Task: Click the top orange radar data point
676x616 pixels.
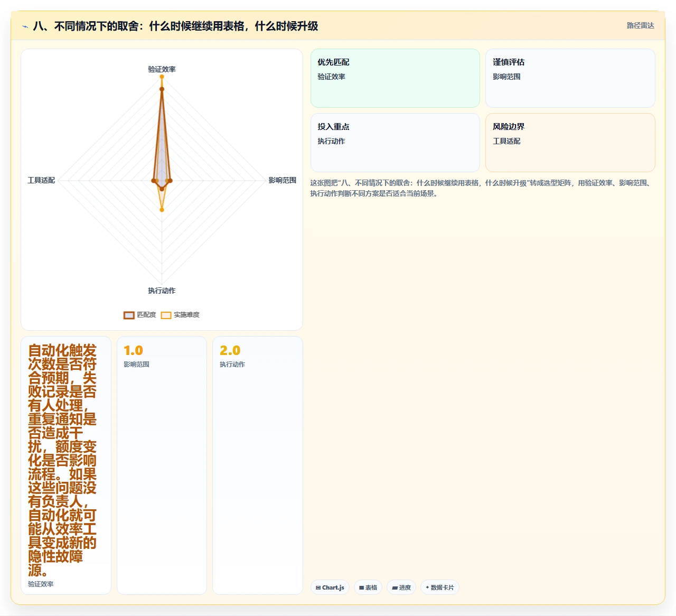Action: pos(162,77)
